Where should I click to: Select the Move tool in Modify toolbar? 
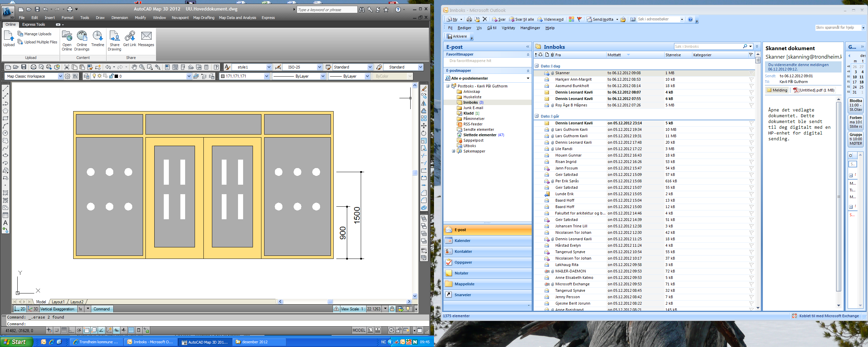click(x=424, y=126)
